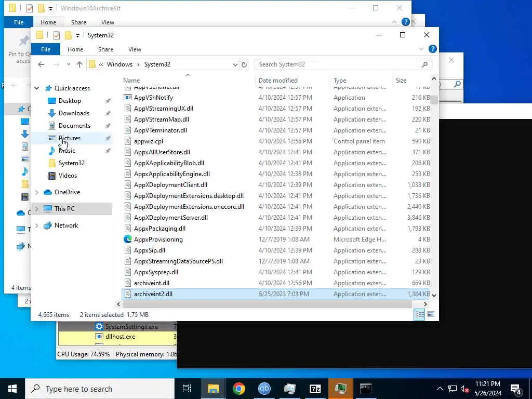Show hidden system tray icons
Image resolution: width=532 pixels, height=399 pixels.
(440, 389)
